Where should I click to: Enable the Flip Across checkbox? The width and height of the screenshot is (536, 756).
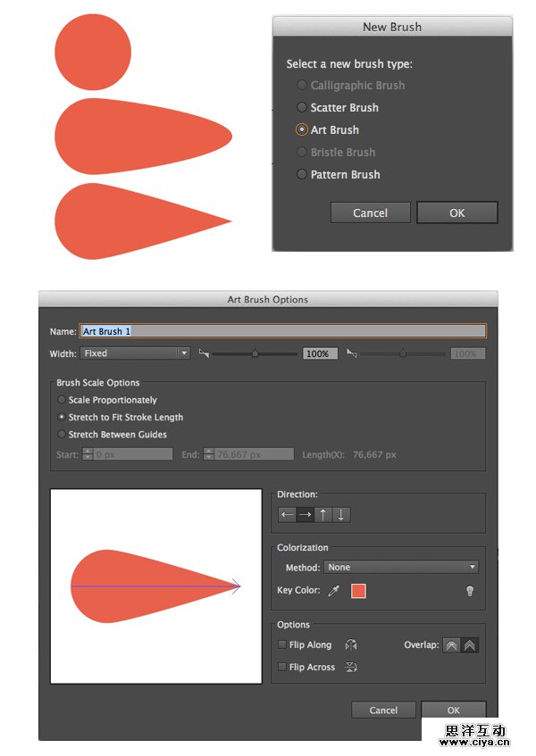point(282,667)
